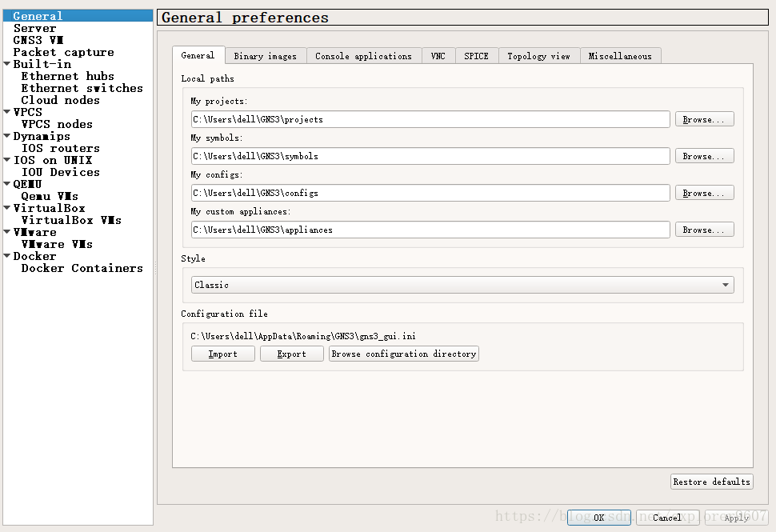Open VirtualBox VMs settings
776x532 pixels.
(70, 220)
